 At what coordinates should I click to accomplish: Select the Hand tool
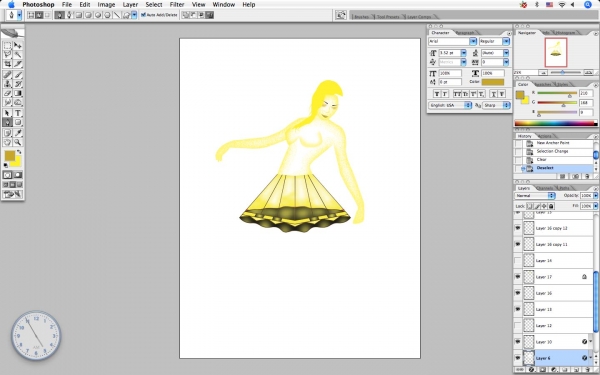coord(7,142)
